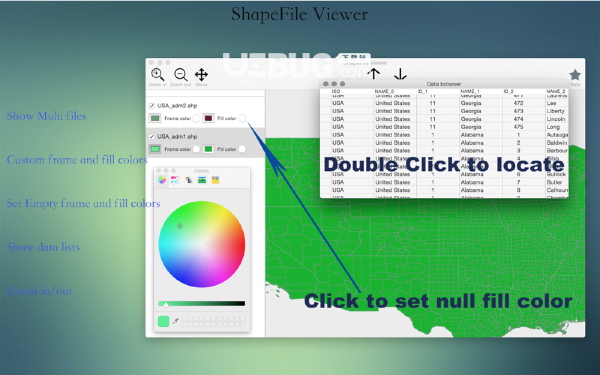Pick a hue on the color wheel
The height and width of the screenshot is (375, 600).
[x=202, y=244]
